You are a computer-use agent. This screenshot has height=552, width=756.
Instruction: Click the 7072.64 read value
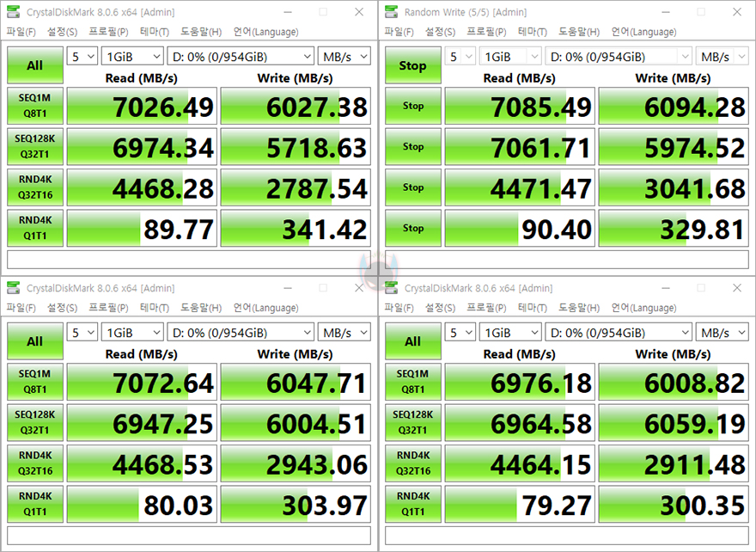[x=163, y=383]
